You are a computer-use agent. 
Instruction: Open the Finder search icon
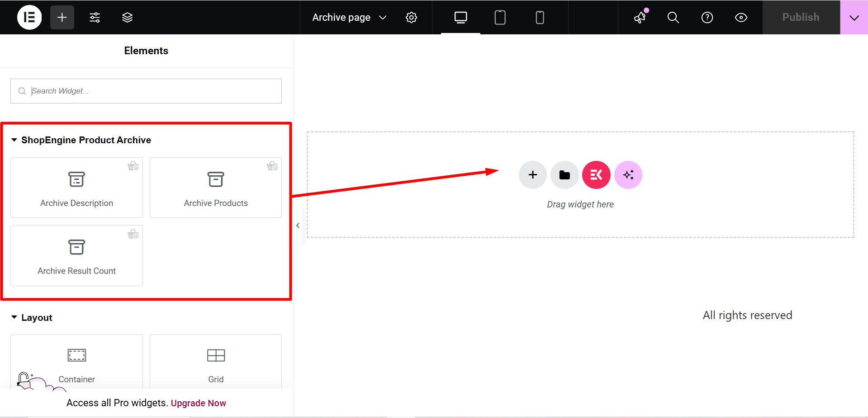click(x=673, y=17)
